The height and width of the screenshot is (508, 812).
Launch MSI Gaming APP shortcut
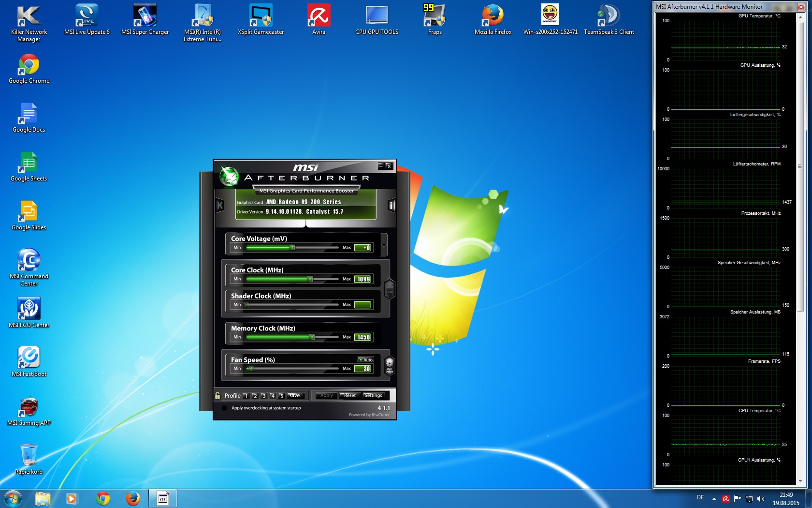click(x=29, y=411)
